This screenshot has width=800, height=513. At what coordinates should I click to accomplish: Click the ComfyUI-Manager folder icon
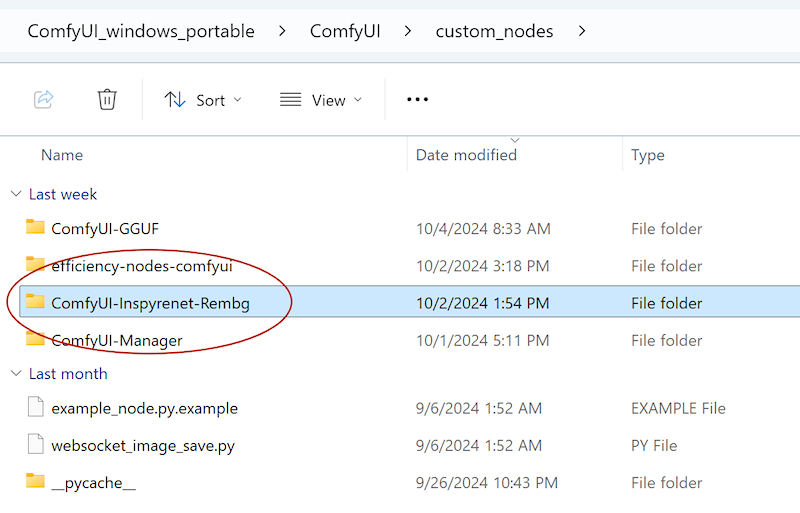tap(36, 340)
